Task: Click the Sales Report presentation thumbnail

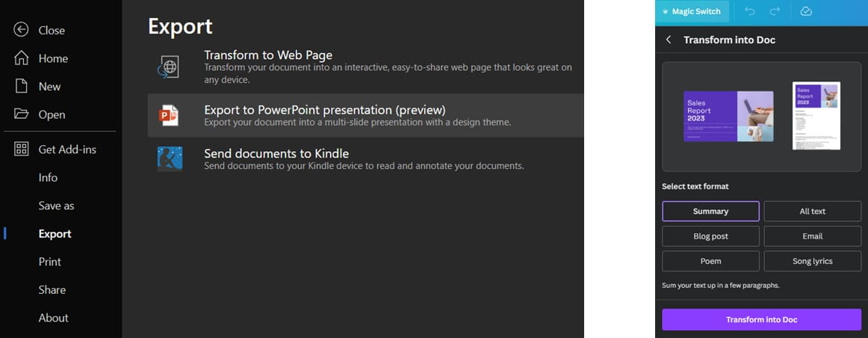Action: point(728,116)
